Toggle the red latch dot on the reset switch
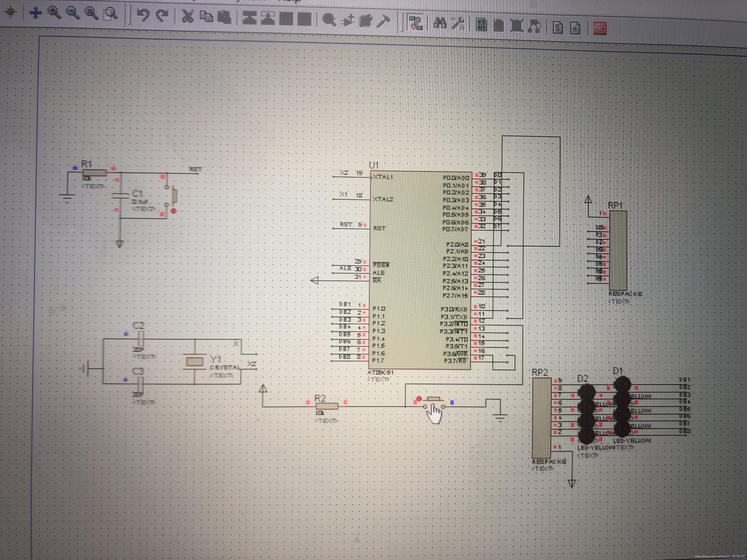The image size is (747, 560). tap(174, 211)
